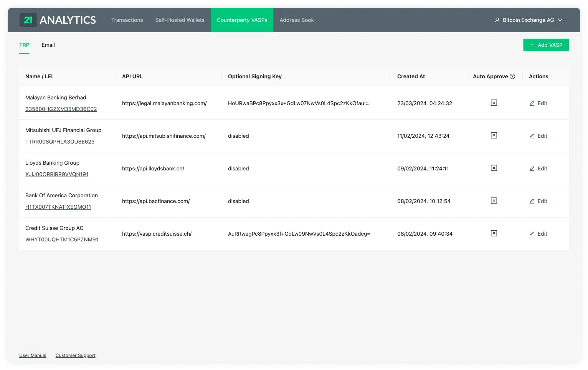
Task: Toggle auto approve for Bank Of America Corporation
Action: tap(494, 201)
